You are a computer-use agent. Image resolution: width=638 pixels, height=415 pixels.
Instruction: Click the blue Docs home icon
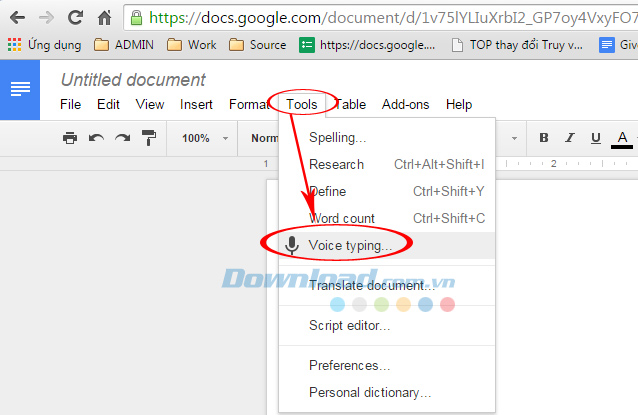[x=20, y=90]
